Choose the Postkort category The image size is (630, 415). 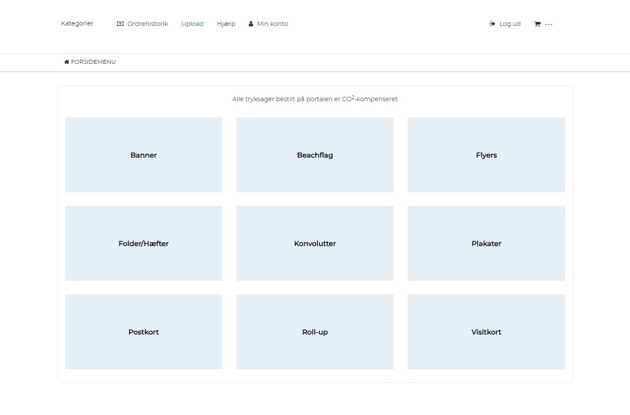point(144,332)
